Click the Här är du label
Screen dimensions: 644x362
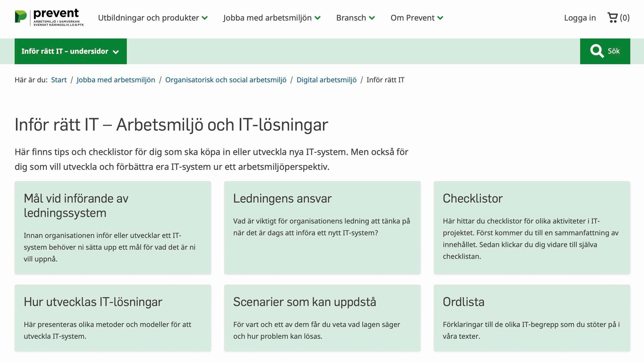31,80
